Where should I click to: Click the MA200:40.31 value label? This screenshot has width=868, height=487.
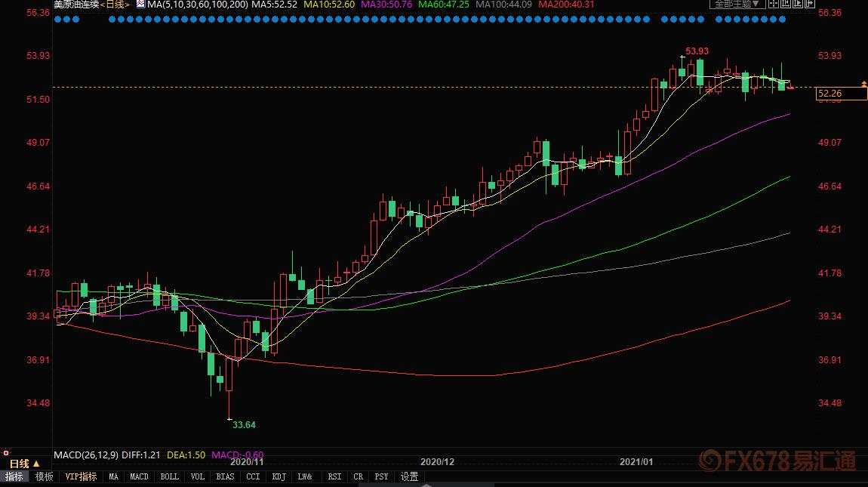click(x=566, y=5)
